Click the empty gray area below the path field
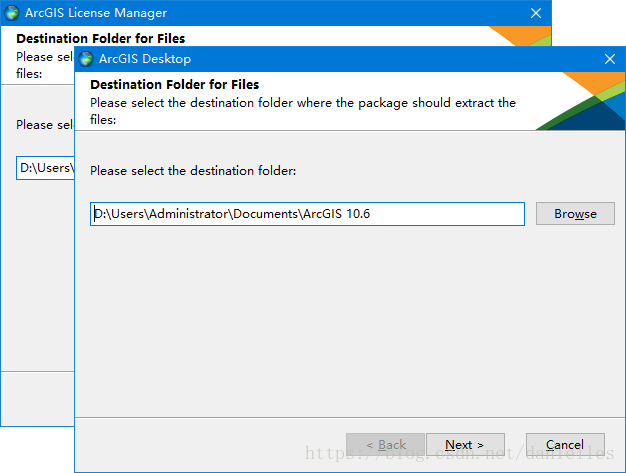Viewport: 626px width, 473px height. pyautogui.click(x=350, y=320)
